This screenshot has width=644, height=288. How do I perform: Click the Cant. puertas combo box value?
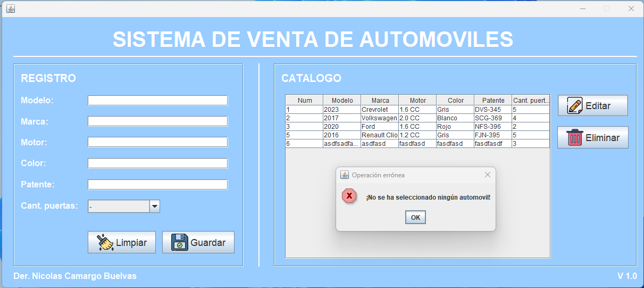pos(119,206)
